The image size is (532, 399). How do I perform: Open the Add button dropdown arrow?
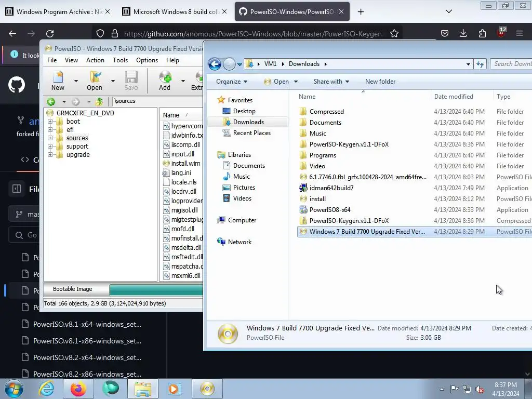(183, 81)
